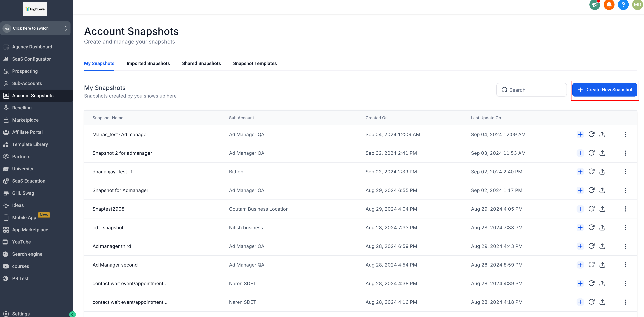The image size is (644, 317).
Task: Open the MD user avatar menu
Action: point(637,5)
